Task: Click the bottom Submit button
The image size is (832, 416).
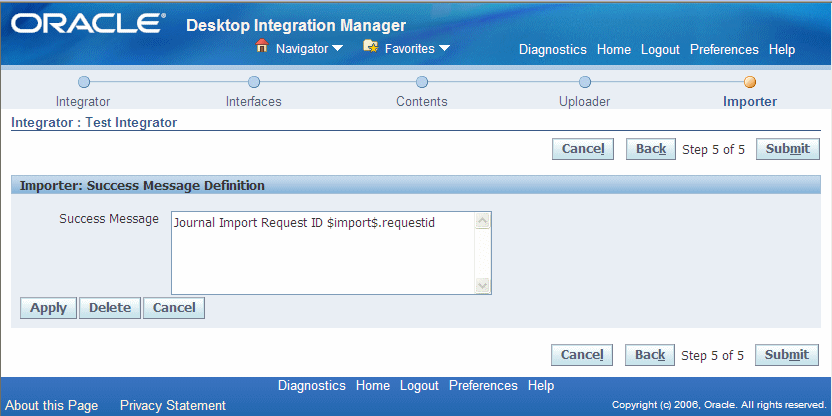Action: click(x=787, y=355)
